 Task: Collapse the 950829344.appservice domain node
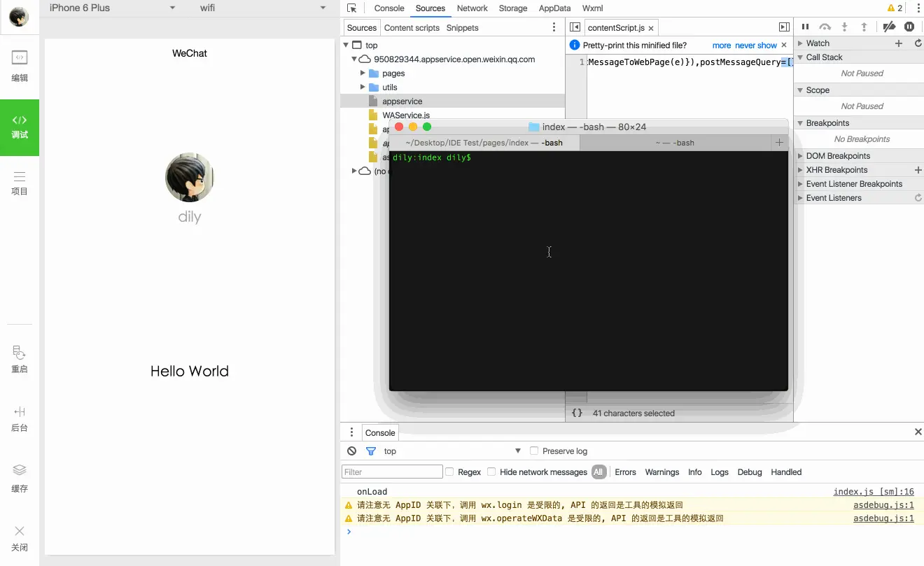[x=354, y=59]
